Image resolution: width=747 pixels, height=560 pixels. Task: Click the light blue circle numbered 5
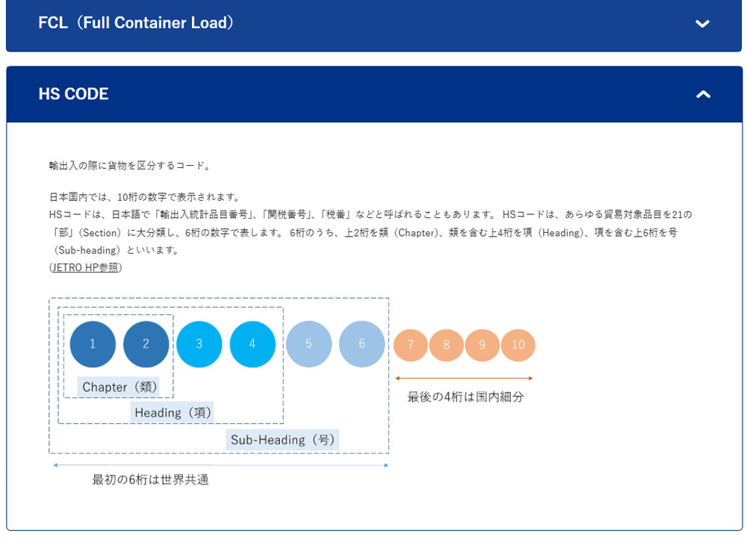click(x=309, y=343)
